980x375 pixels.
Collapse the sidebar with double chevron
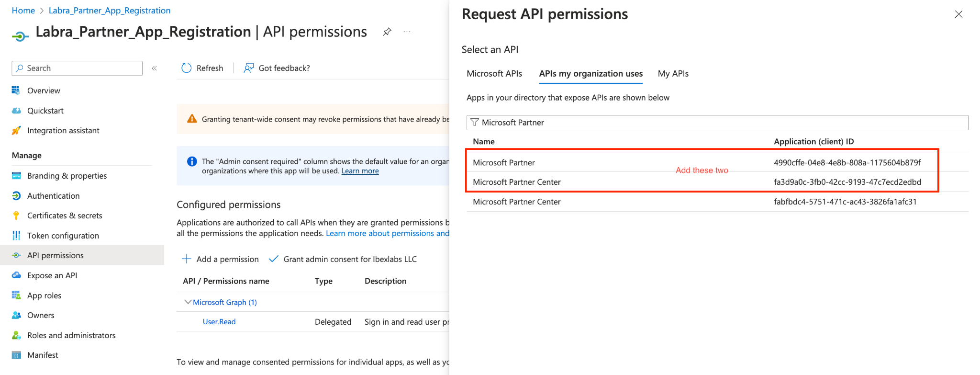tap(154, 68)
